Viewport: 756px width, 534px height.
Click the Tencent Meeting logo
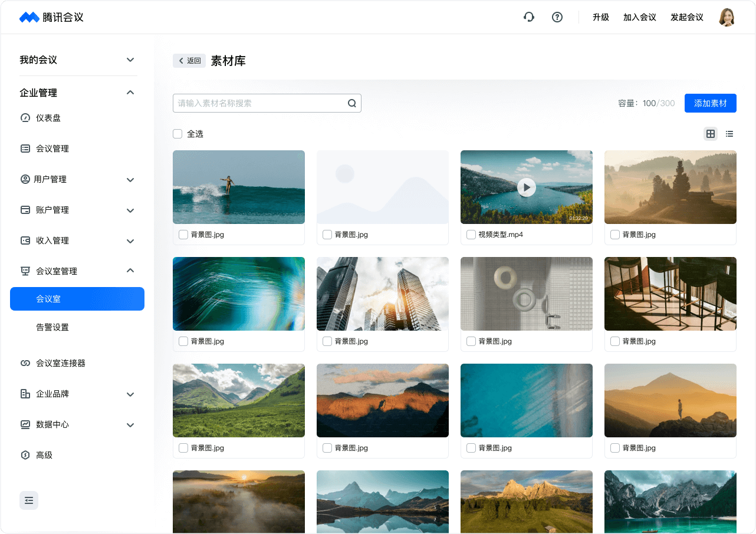51,17
